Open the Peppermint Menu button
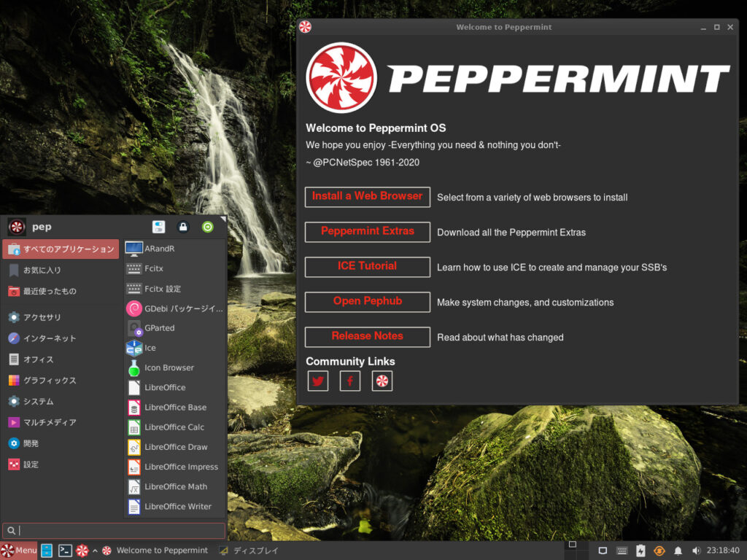Screen dimensions: 747x560 coord(19,551)
